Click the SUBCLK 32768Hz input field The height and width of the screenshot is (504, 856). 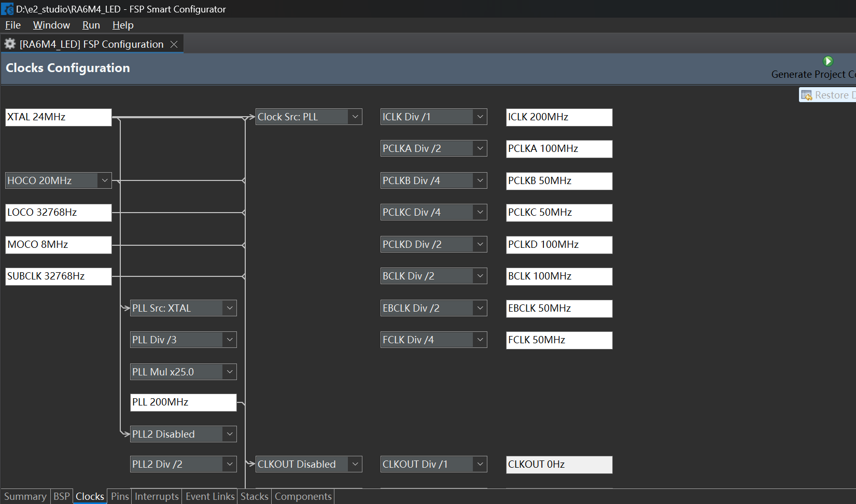[59, 276]
